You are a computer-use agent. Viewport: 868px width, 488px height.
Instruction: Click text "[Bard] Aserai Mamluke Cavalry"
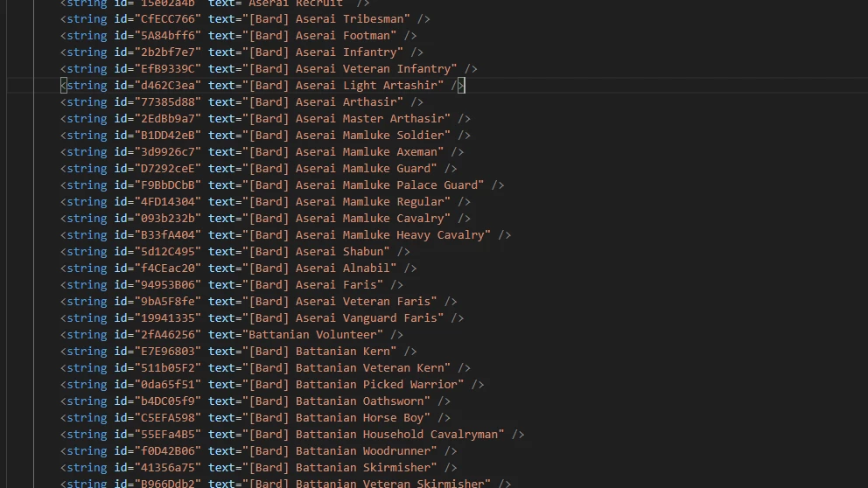pos(346,218)
